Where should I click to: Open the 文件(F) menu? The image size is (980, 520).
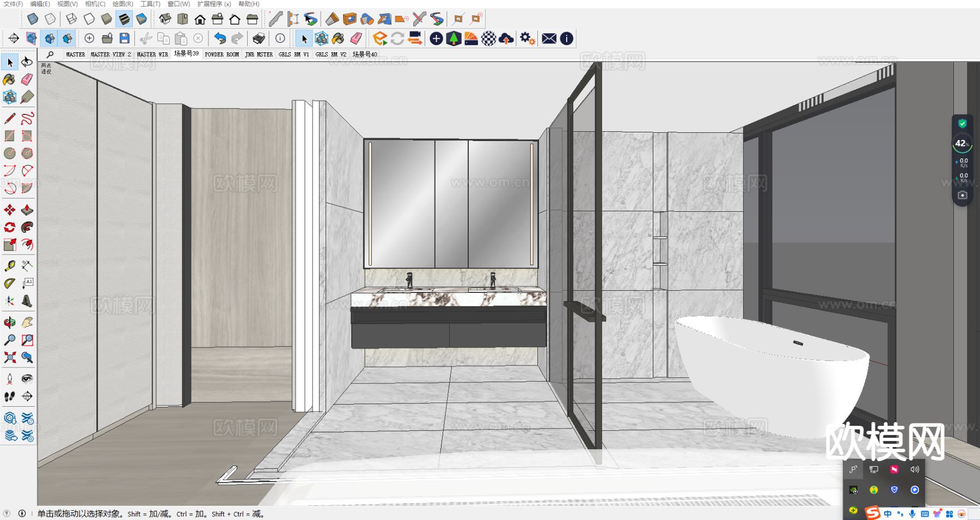coord(13,4)
